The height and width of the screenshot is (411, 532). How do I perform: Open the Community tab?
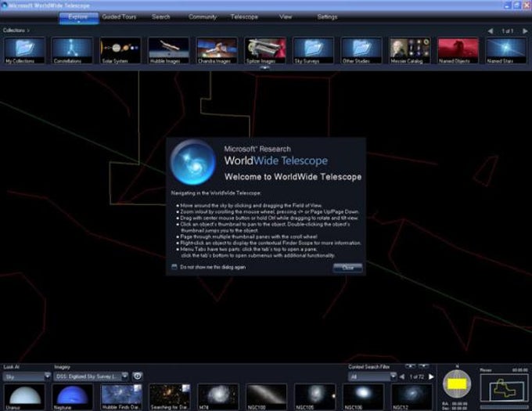click(x=203, y=17)
